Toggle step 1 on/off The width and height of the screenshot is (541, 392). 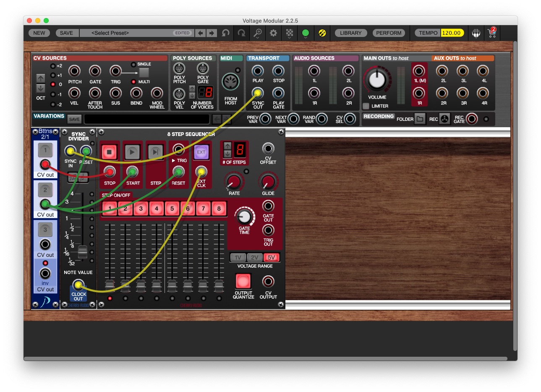[x=110, y=208]
